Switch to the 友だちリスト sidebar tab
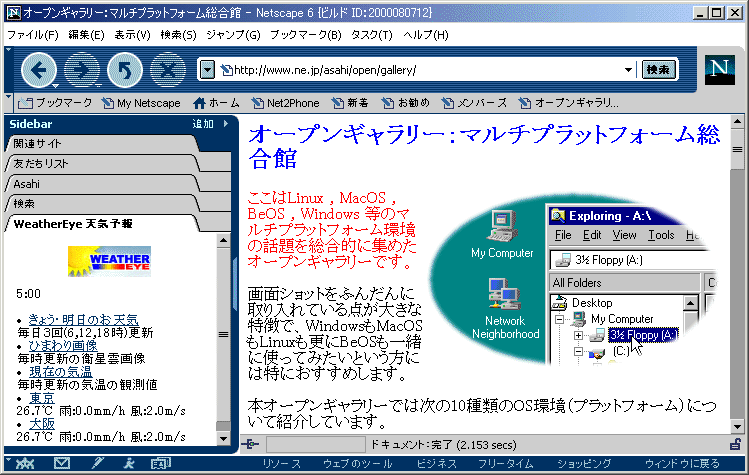This screenshot has width=749, height=475. click(x=103, y=163)
